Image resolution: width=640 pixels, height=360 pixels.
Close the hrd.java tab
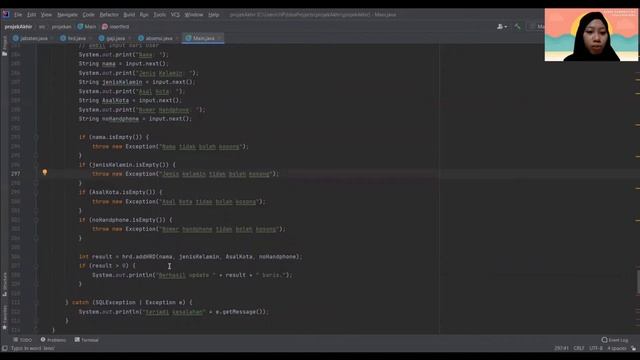pos(90,38)
